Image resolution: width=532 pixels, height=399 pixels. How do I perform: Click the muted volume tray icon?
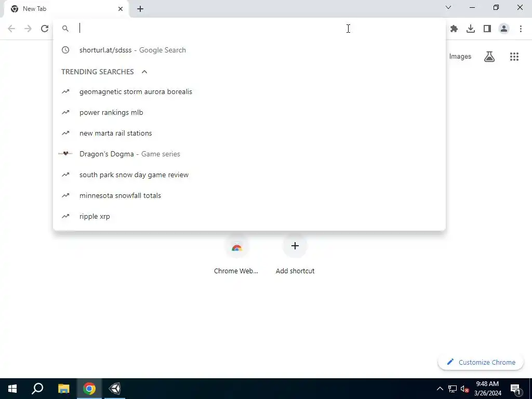(x=465, y=389)
